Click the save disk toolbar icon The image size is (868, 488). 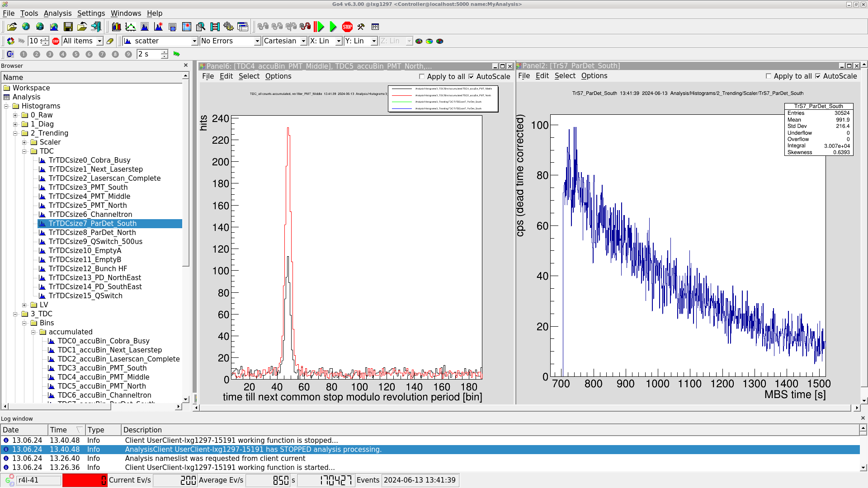68,27
